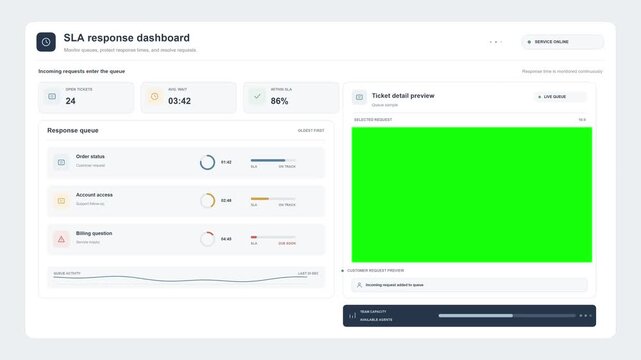The width and height of the screenshot is (641, 360).
Task: Open the Billing question queue row
Action: (x=186, y=239)
